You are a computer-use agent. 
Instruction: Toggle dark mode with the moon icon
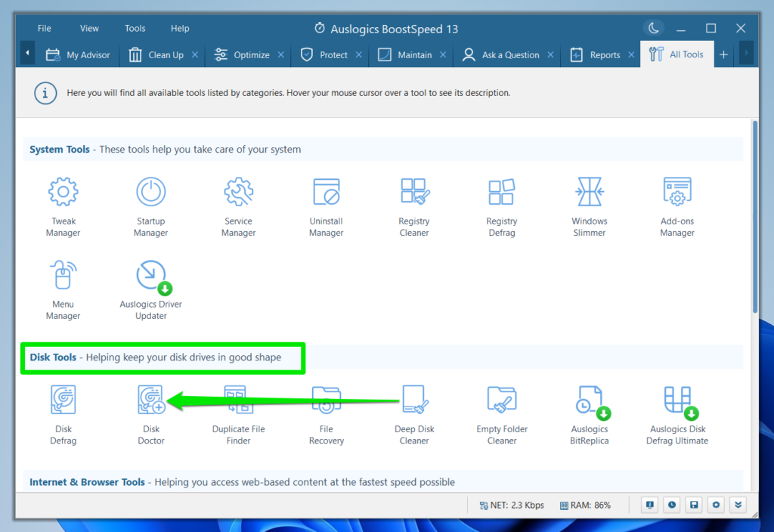tap(653, 27)
